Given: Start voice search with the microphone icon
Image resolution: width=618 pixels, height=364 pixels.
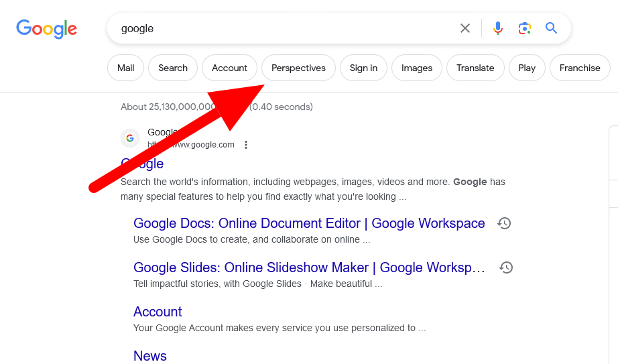Looking at the screenshot, I should [x=498, y=28].
